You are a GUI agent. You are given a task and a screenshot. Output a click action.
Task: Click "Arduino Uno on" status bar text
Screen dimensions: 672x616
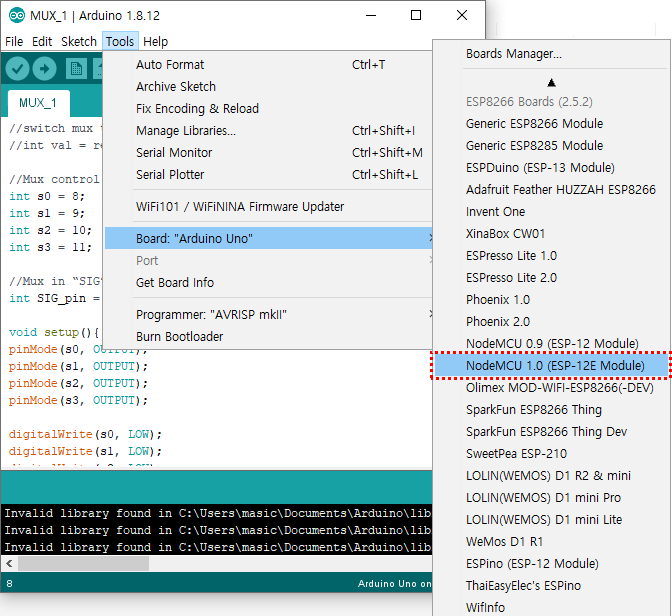(x=395, y=583)
